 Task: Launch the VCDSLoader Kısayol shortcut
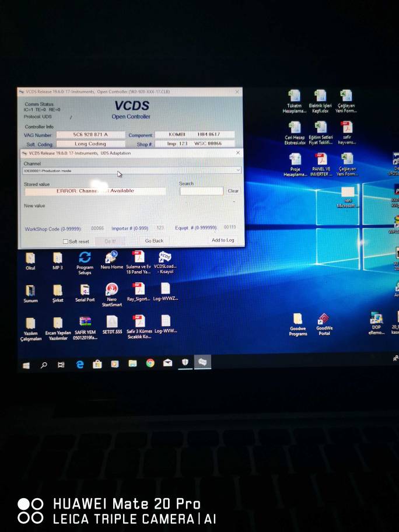(x=165, y=262)
